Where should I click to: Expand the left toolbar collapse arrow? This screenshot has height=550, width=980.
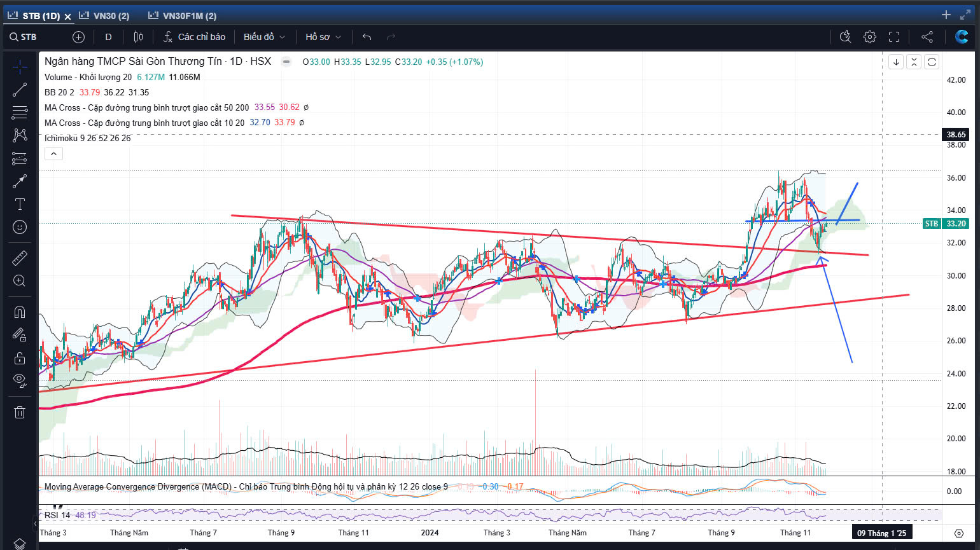tap(35, 523)
